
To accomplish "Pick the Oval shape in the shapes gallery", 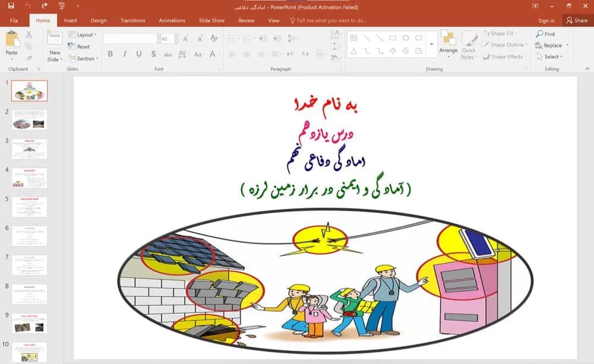I will coord(406,38).
